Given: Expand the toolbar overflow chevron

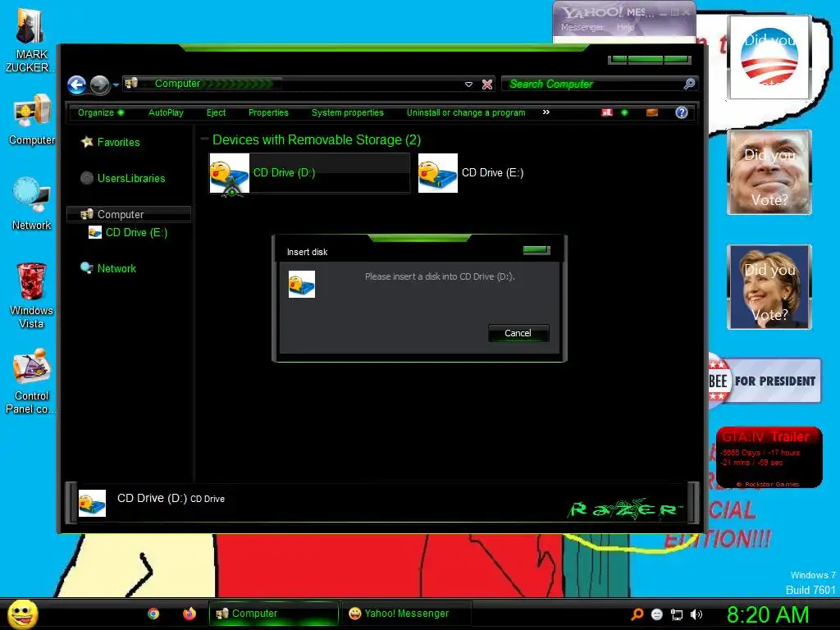Looking at the screenshot, I should click(x=546, y=112).
